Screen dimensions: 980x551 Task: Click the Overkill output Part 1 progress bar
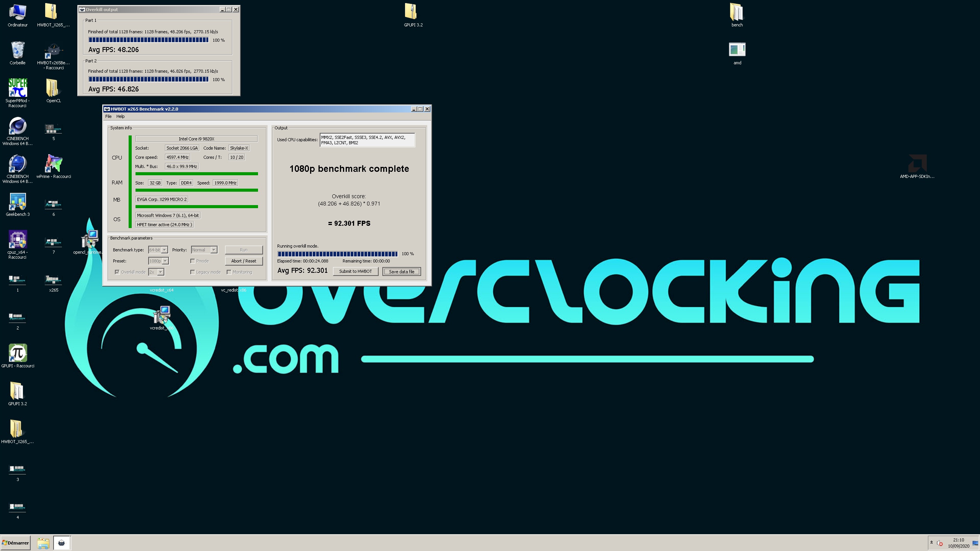pos(149,40)
